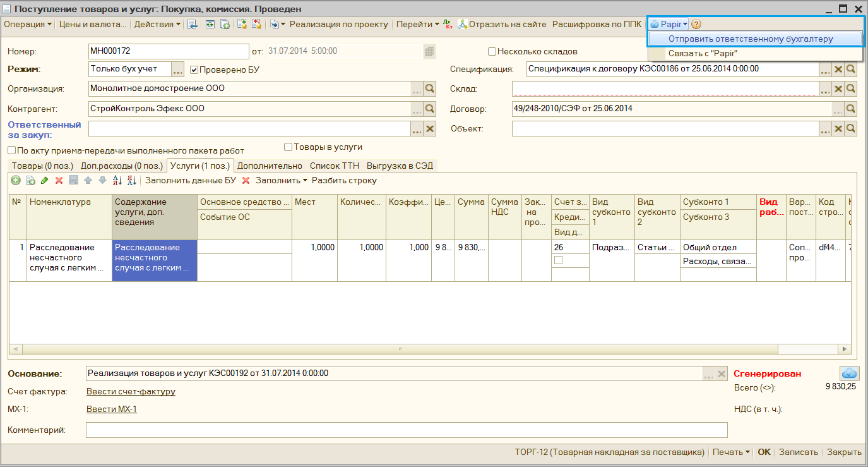Click ТОРГ-12 print form button
Viewport: 868px width, 467px height.
(609, 452)
